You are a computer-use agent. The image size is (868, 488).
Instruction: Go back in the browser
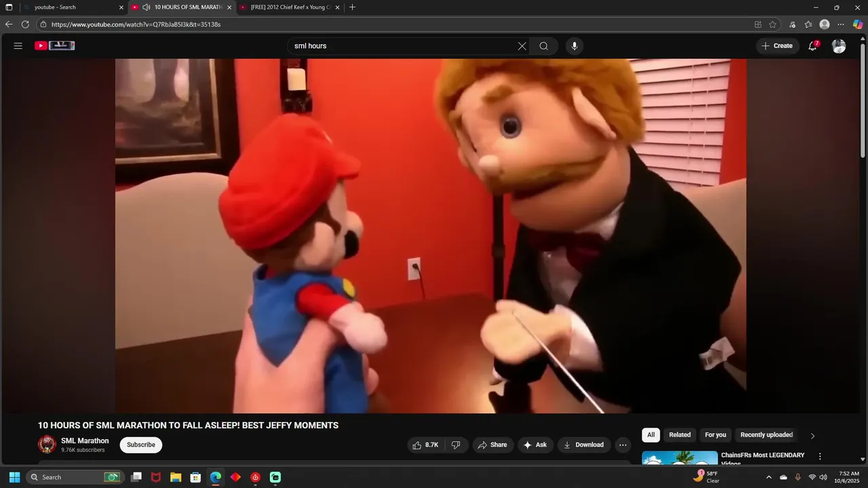click(x=9, y=24)
